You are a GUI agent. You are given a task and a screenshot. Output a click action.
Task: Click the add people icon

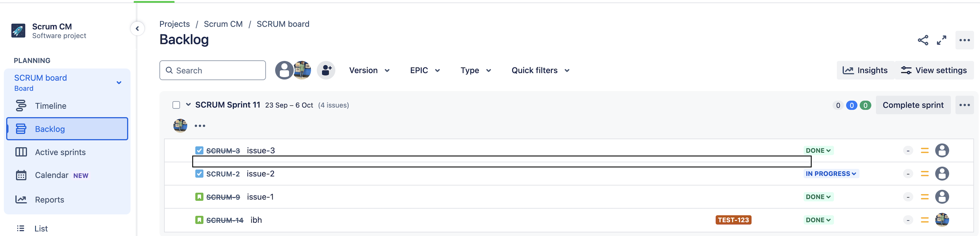(326, 70)
